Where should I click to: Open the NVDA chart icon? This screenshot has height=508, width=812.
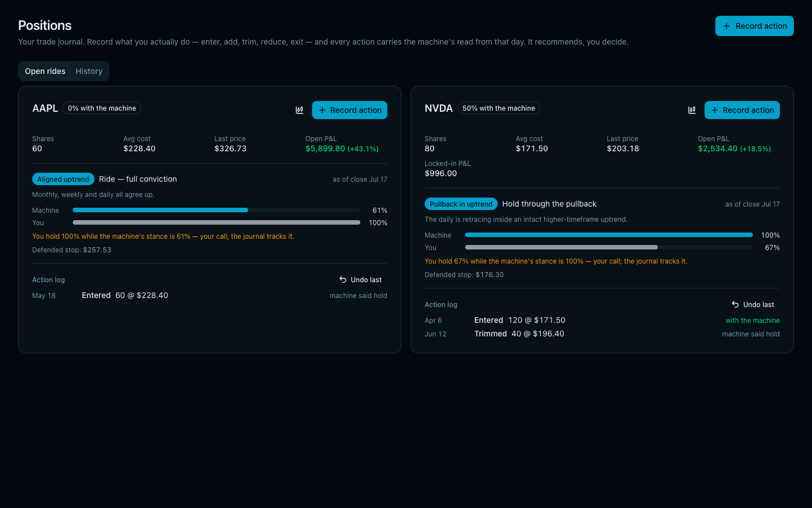point(692,110)
